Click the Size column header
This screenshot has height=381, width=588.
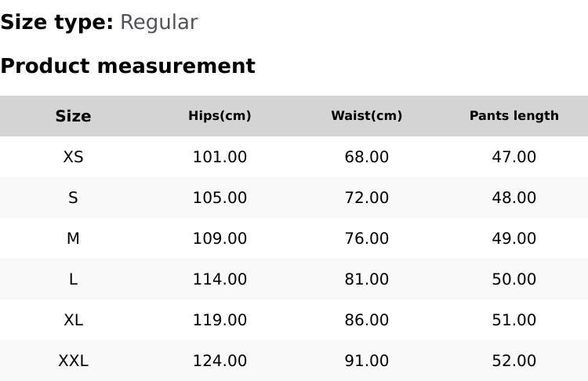click(73, 116)
